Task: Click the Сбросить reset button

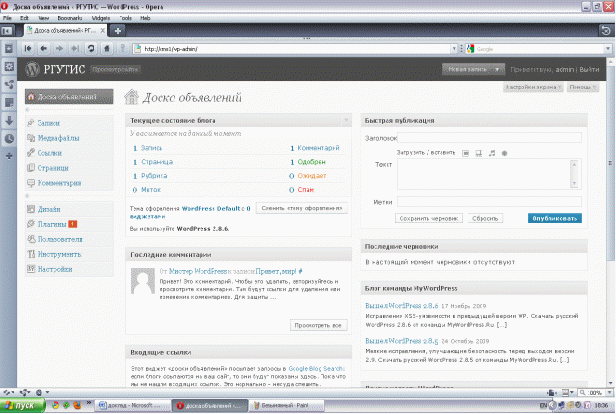Action: coord(485,218)
